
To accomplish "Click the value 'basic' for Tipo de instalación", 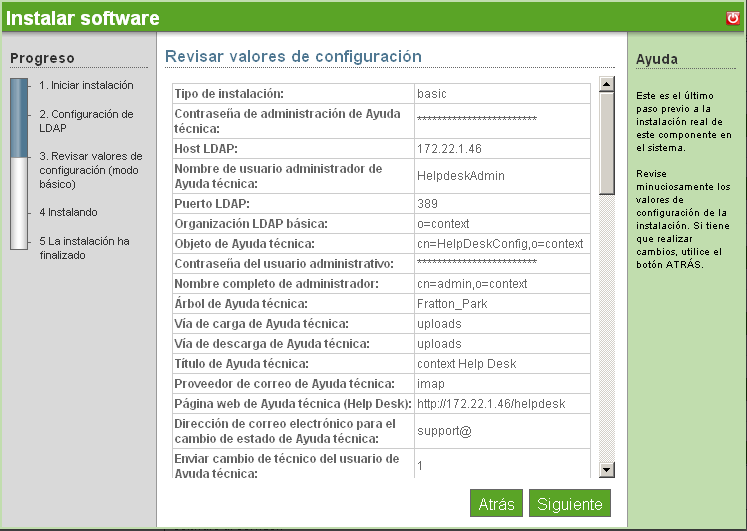I will (432, 94).
